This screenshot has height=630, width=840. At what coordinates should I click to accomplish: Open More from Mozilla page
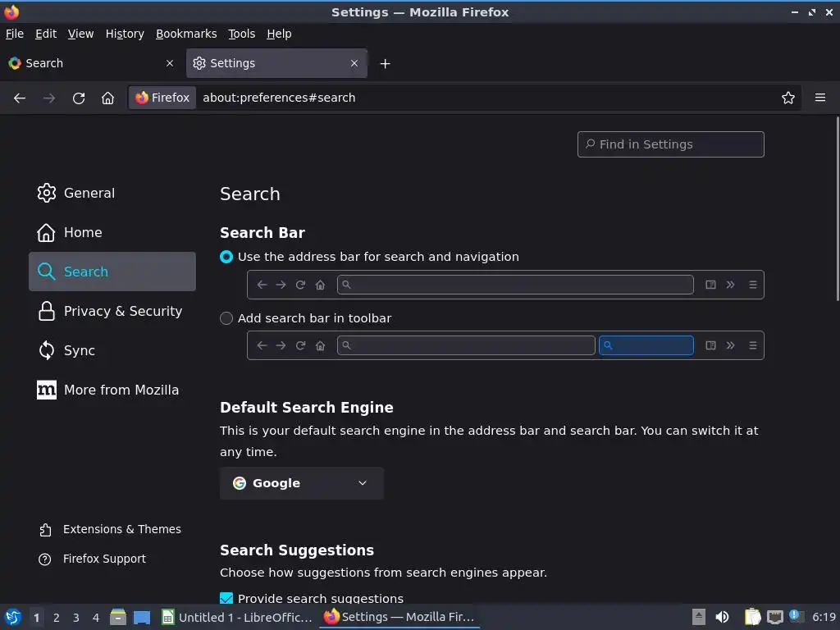112,390
